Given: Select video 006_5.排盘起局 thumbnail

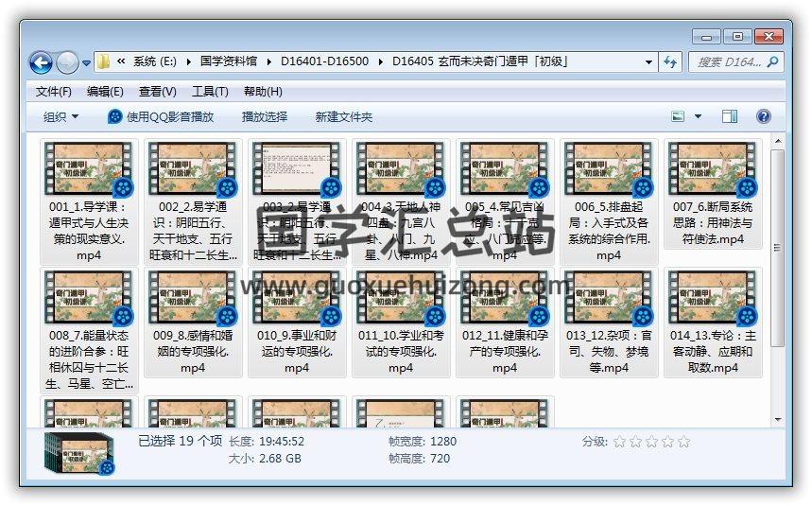Looking at the screenshot, I should point(609,169).
